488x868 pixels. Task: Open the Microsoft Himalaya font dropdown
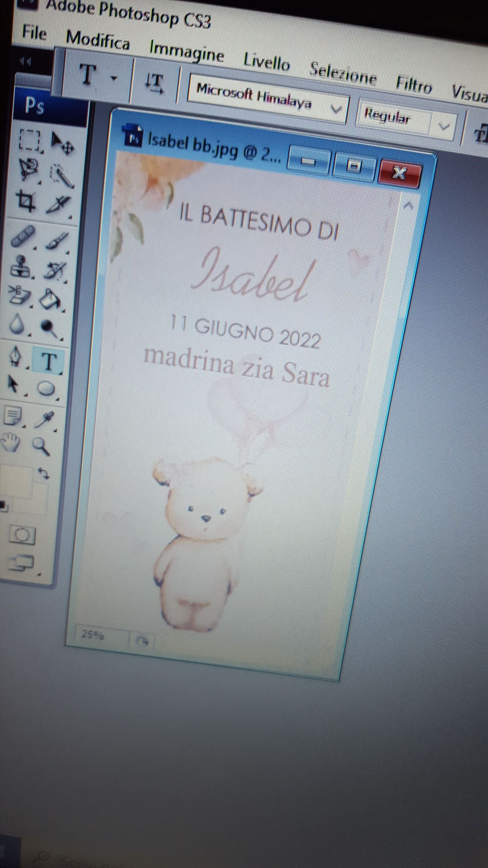click(336, 109)
